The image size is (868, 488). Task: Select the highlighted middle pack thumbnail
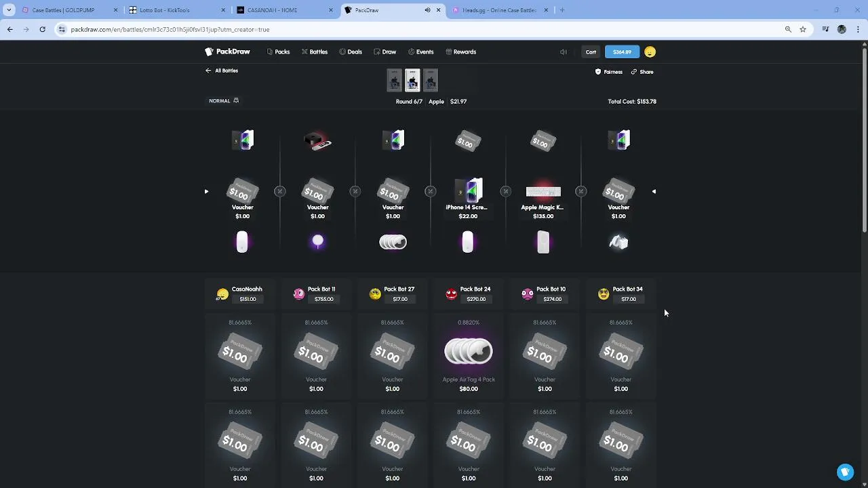pos(412,80)
